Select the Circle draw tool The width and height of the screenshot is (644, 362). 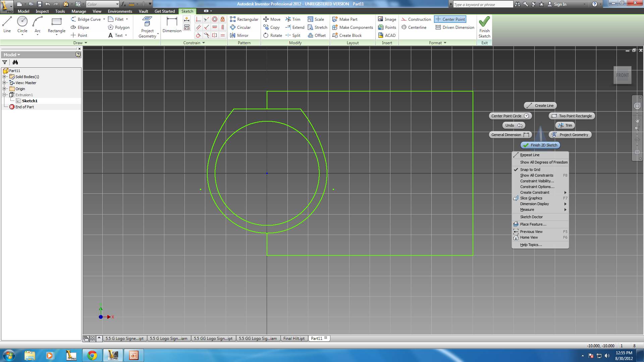[x=22, y=25]
